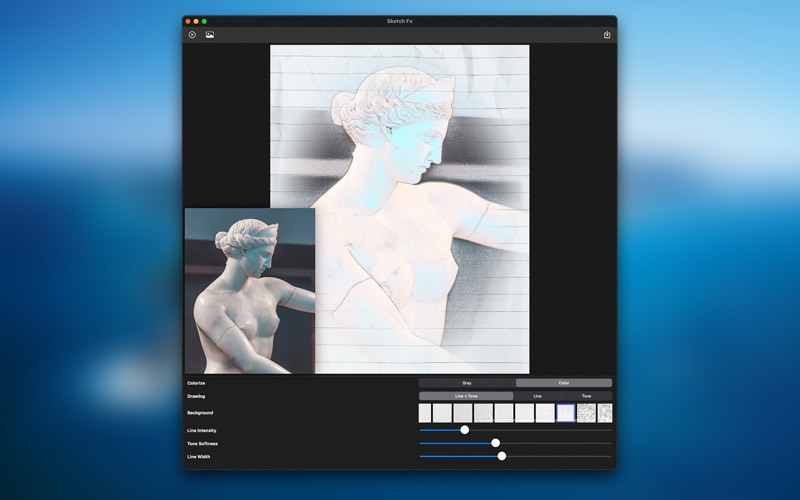Select Gray colorize mode
800x500 pixels.
pos(466,383)
